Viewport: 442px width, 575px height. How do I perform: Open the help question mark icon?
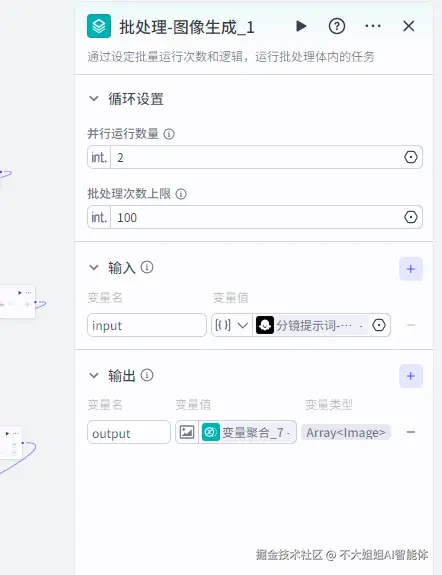tap(337, 26)
